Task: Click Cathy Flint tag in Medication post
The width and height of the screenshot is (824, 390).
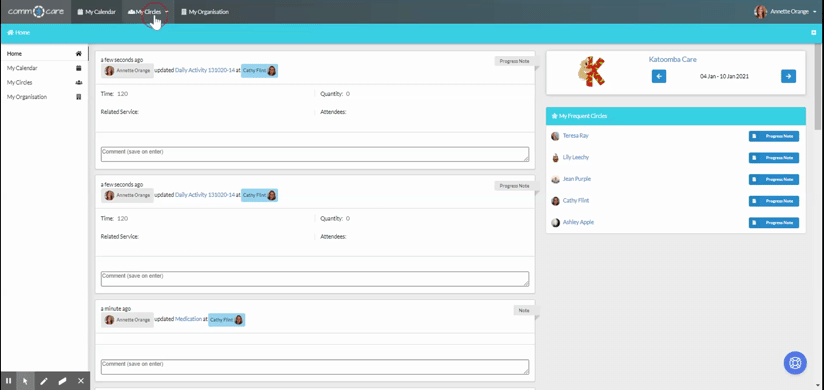Action: point(226,320)
